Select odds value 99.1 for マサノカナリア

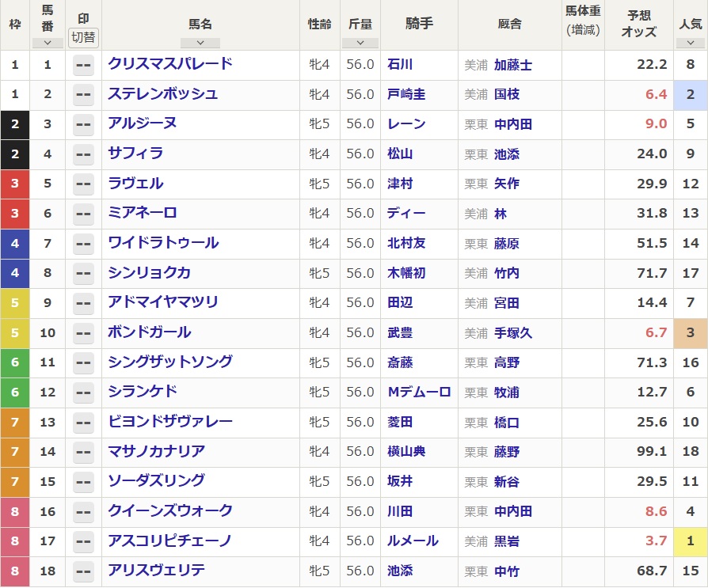652,452
